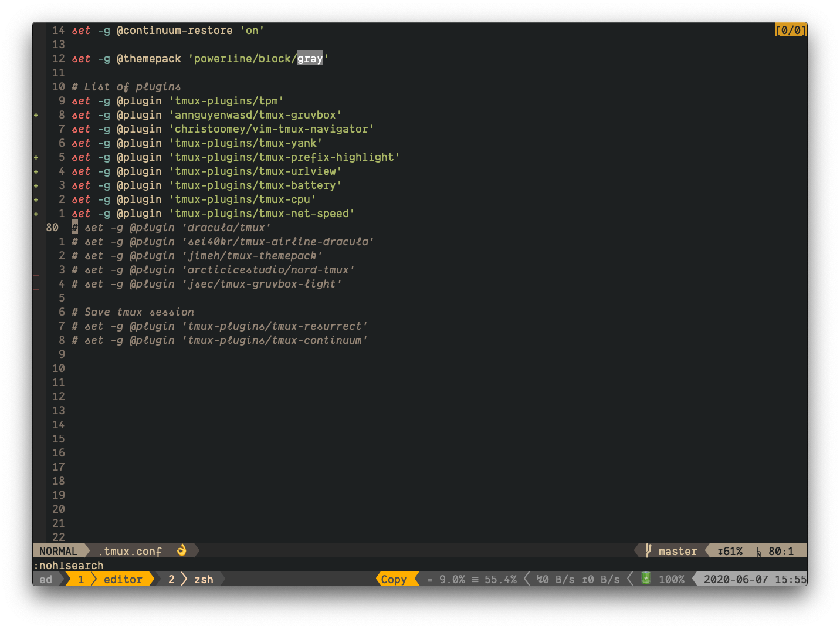This screenshot has width=840, height=629.
Task: Click 'annguyenwasd/tmux-gruvbox' plugin string
Action: point(255,114)
